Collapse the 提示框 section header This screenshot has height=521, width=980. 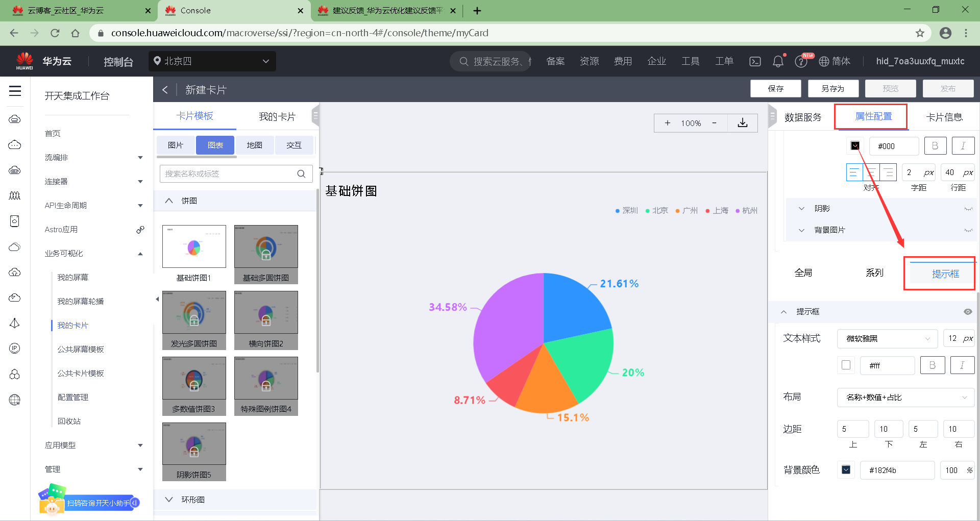coord(783,312)
